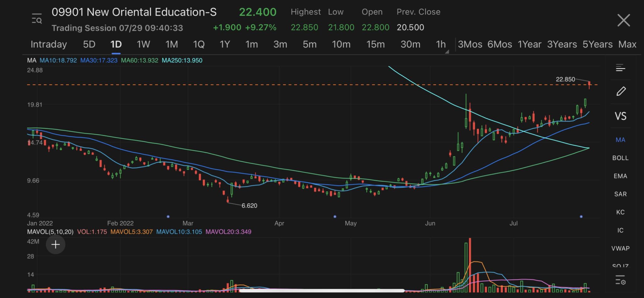Toggle the MA indicator
Image resolution: width=644 pixels, height=298 pixels.
pyautogui.click(x=620, y=140)
